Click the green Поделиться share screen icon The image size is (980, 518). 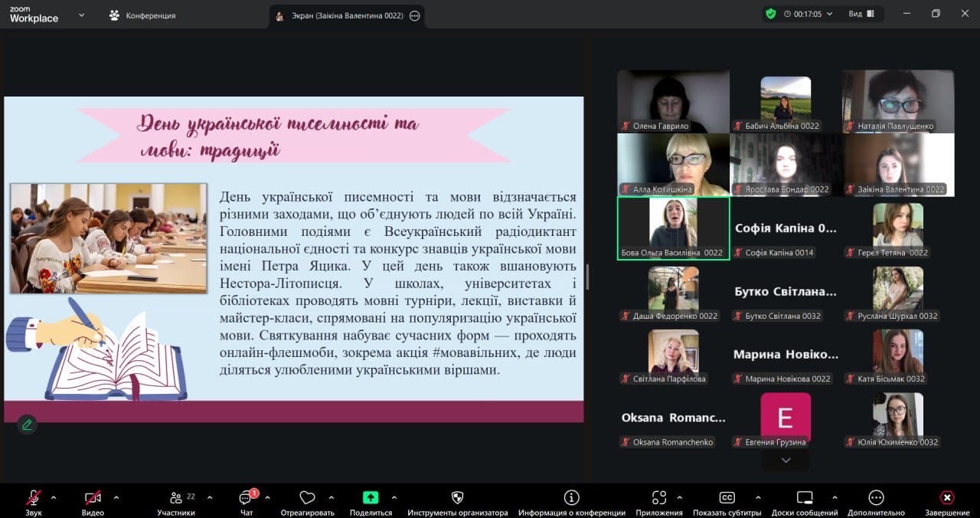(x=371, y=498)
